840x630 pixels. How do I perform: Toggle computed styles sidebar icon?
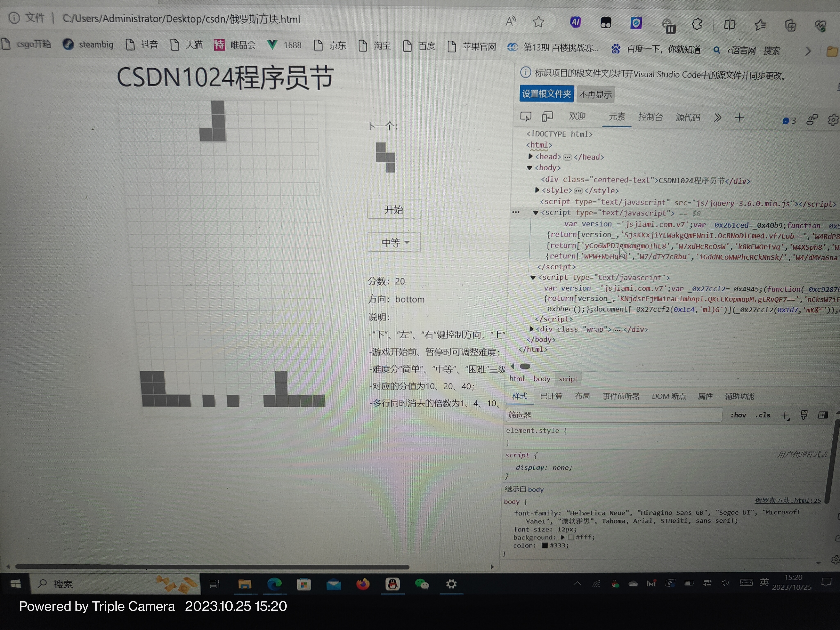pos(823,415)
